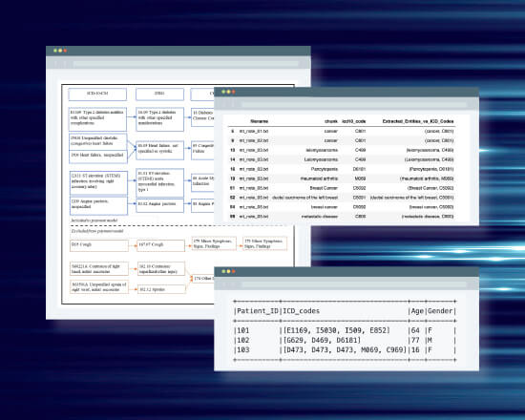This screenshot has height=420, width=525.
Task: Click gender M for patient 102
Action: click(x=430, y=340)
